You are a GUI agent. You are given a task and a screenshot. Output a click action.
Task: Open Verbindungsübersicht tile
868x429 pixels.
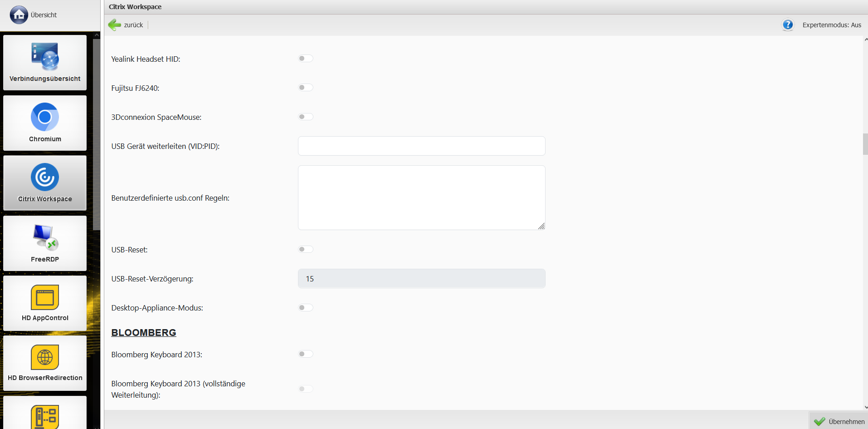[x=45, y=63]
